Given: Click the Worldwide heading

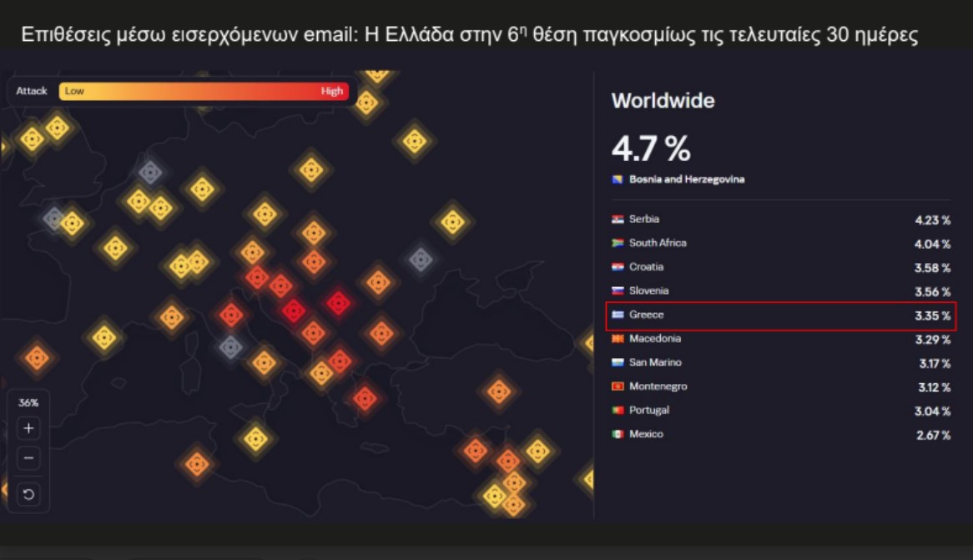Looking at the screenshot, I should click(664, 101).
